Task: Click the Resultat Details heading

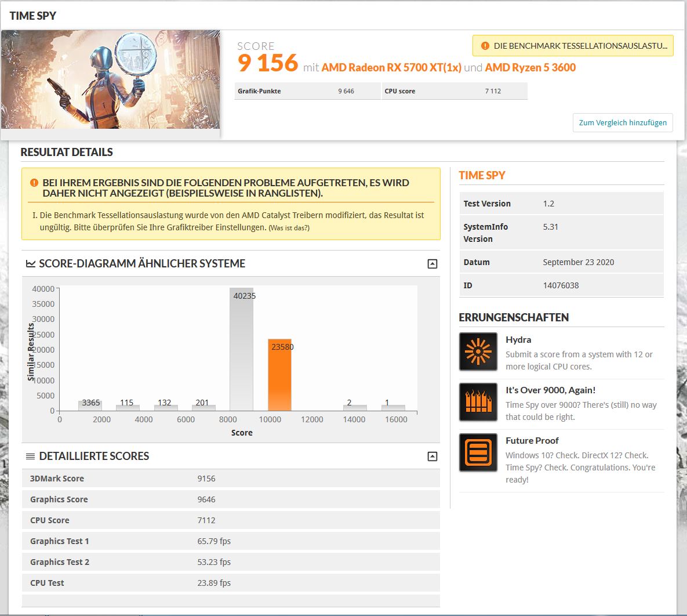Action: [67, 152]
